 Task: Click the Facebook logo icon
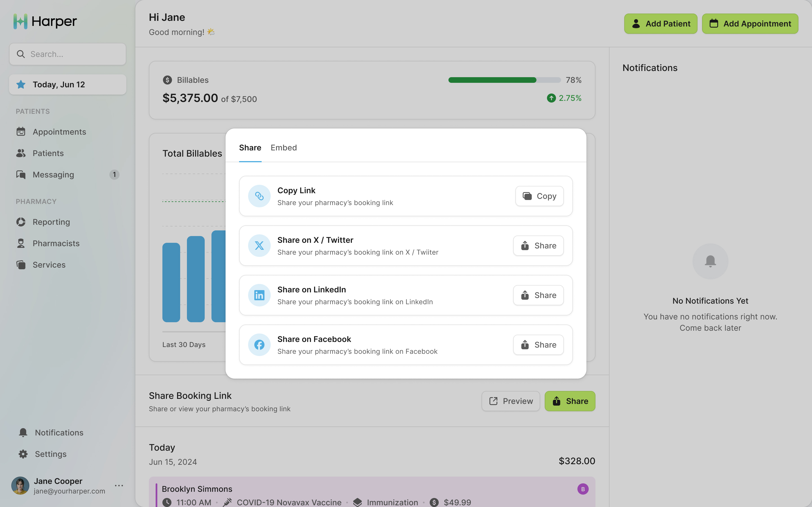[259, 345]
